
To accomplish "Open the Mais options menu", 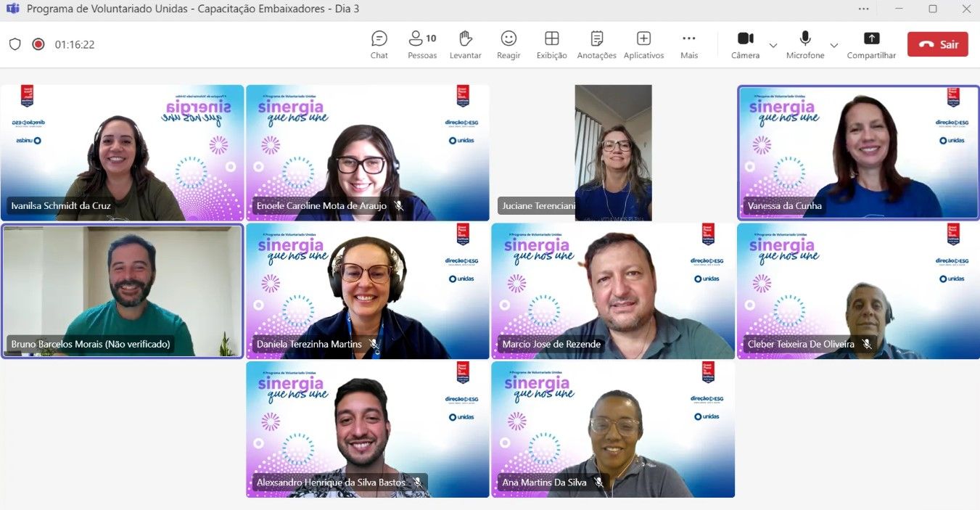I will (x=689, y=44).
